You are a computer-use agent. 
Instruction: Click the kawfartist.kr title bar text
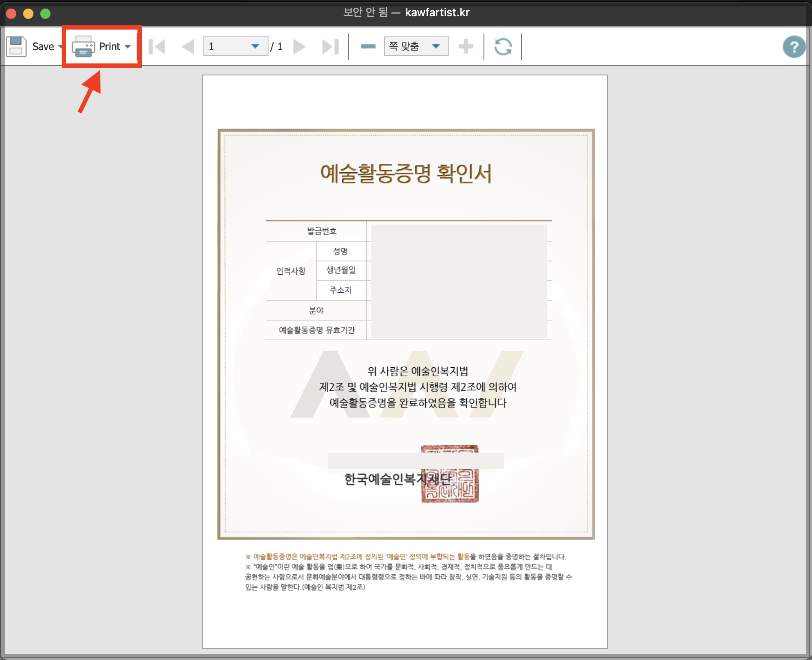pos(437,12)
